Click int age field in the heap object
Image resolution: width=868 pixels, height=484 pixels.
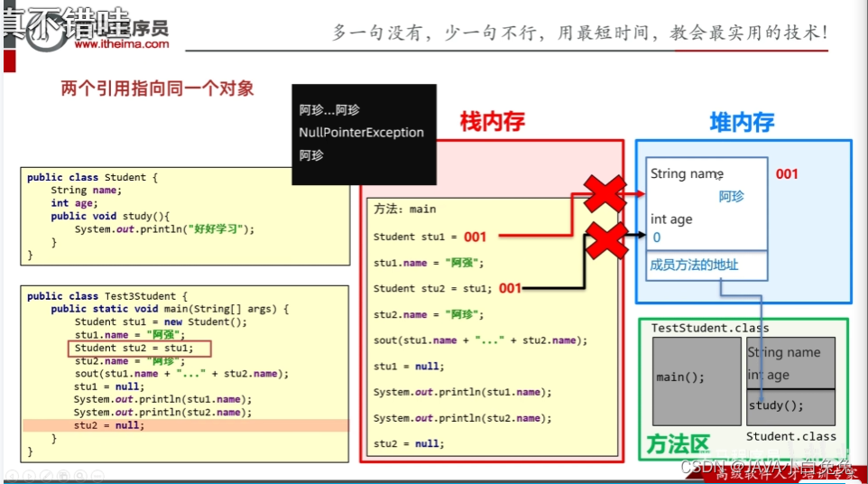click(x=671, y=219)
